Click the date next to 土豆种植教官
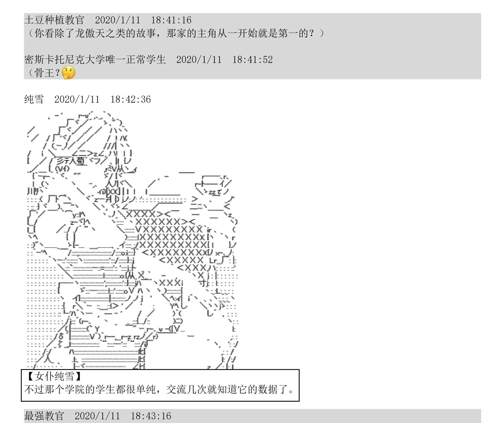This screenshot has width=504, height=423. pyautogui.click(x=118, y=20)
